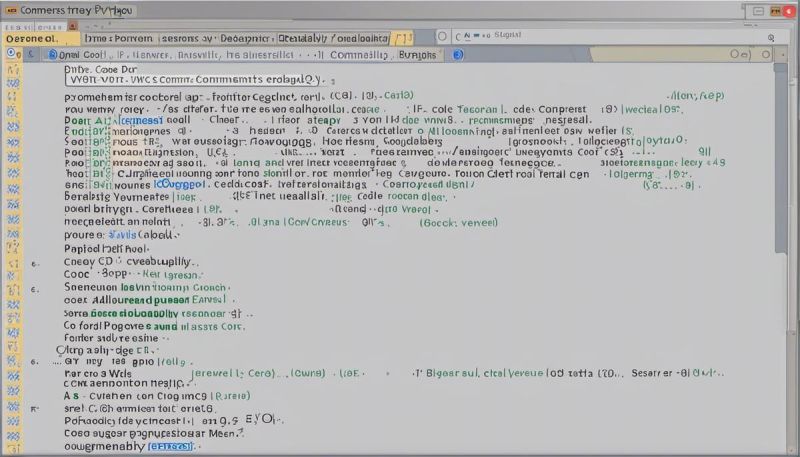
Task: Switch to the 'Deoapnicr' tab
Action: [245, 39]
